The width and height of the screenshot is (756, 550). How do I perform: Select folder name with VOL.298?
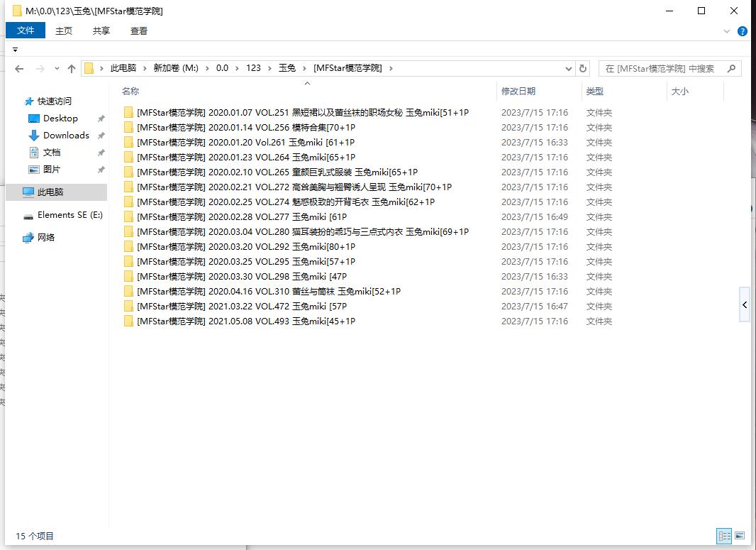(x=242, y=277)
